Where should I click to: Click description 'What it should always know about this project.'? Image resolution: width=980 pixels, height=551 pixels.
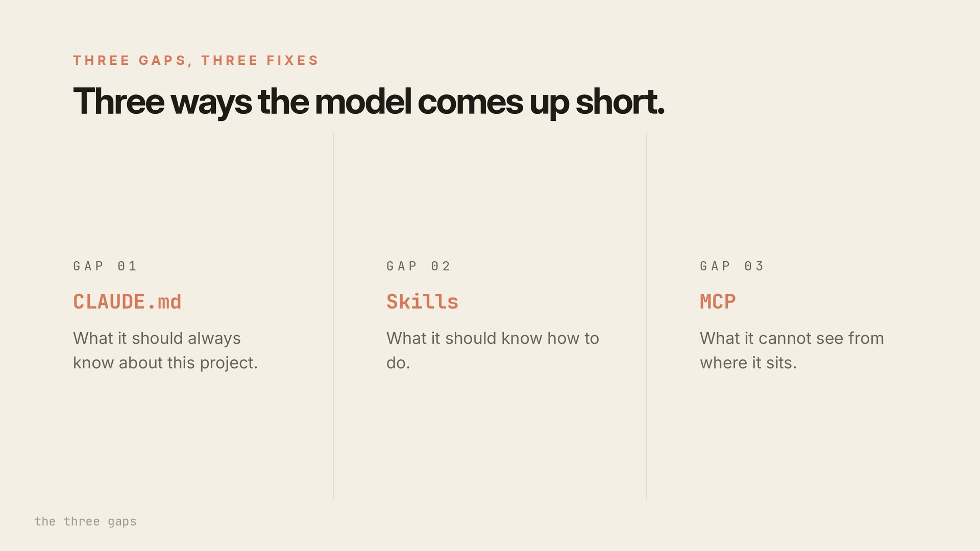[165, 350]
